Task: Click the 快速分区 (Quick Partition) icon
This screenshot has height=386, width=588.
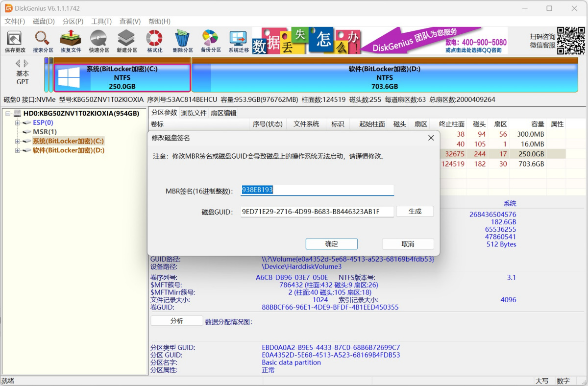Action: [98, 41]
